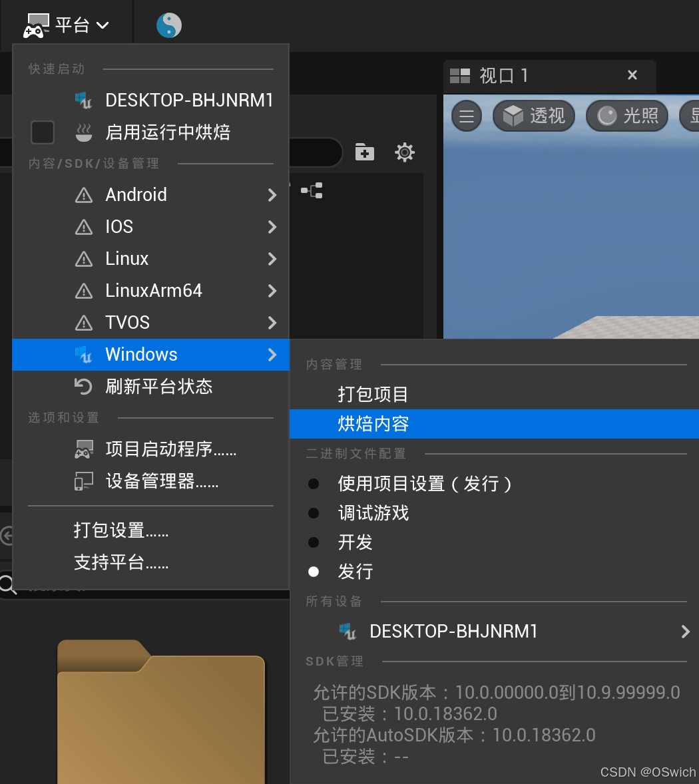This screenshot has height=784, width=699.
Task: Click the warning icon beside TVOS
Action: [x=83, y=323]
